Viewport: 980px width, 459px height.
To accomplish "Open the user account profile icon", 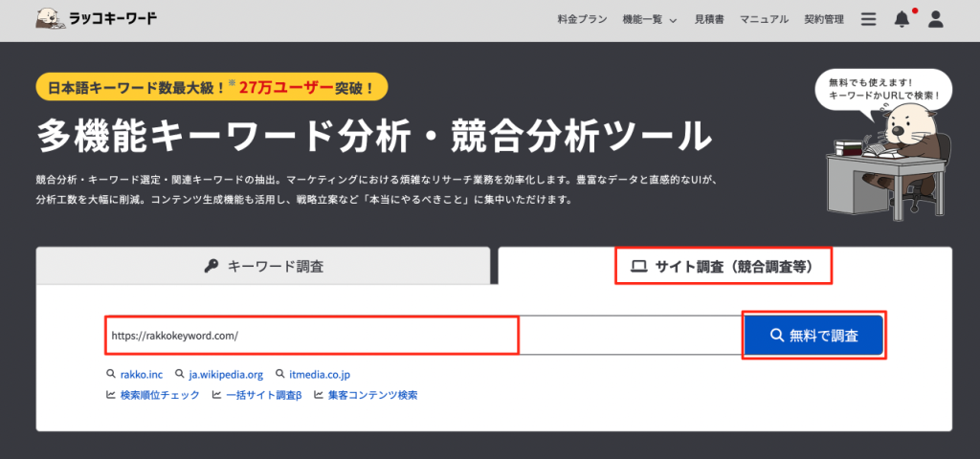I will tap(936, 19).
